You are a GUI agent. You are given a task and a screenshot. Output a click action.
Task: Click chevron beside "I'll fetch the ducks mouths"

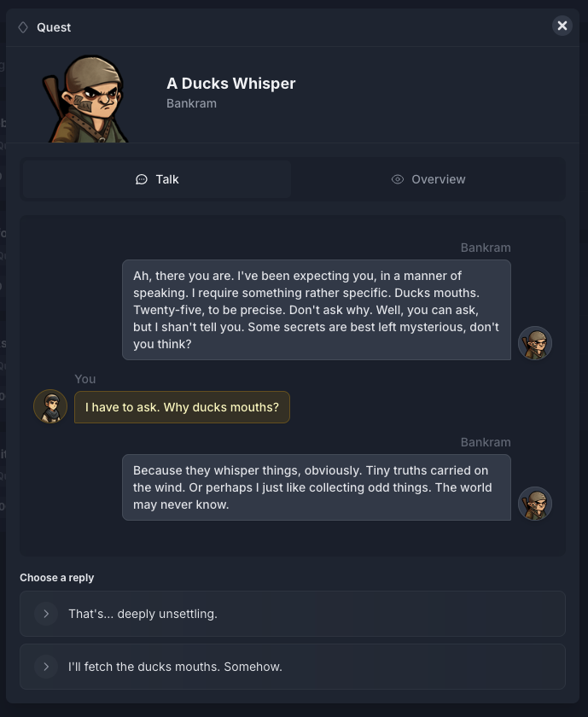[46, 667]
